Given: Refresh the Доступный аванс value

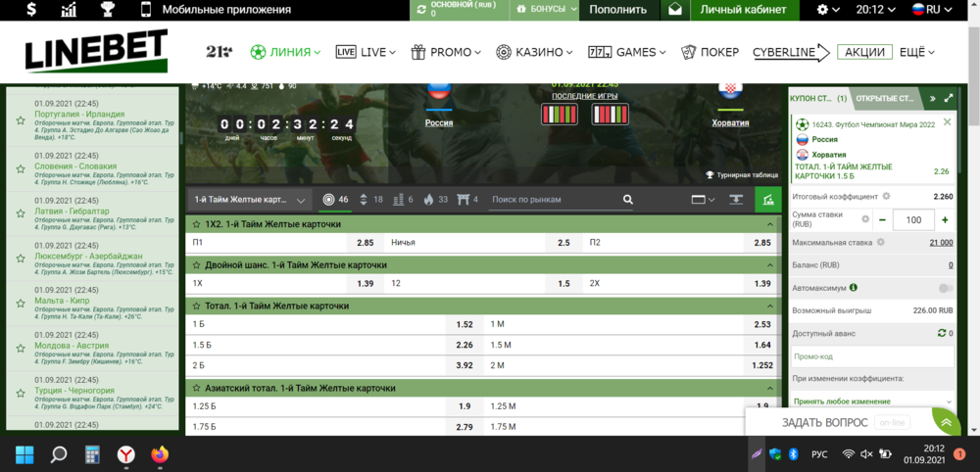Looking at the screenshot, I should 941,333.
